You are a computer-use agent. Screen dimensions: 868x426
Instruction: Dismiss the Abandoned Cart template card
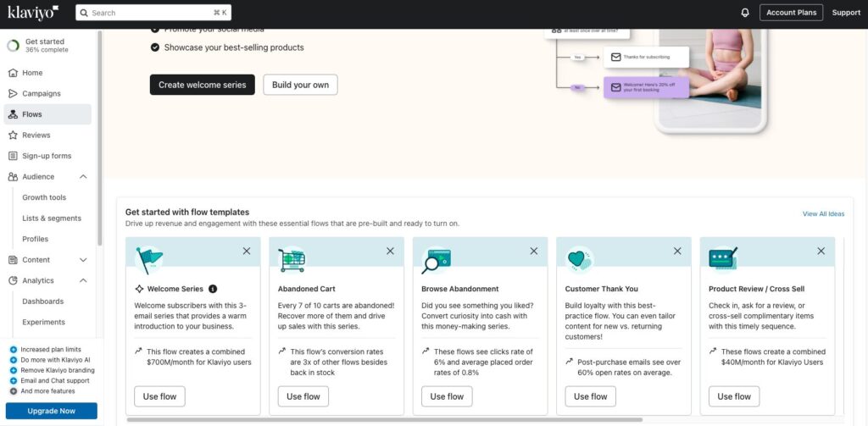coord(390,252)
